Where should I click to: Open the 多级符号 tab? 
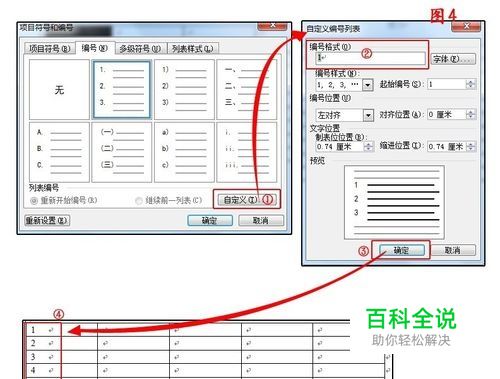(x=140, y=49)
